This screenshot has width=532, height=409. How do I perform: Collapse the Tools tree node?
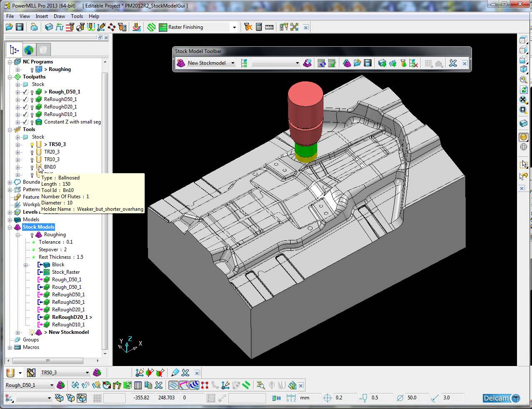[10, 129]
